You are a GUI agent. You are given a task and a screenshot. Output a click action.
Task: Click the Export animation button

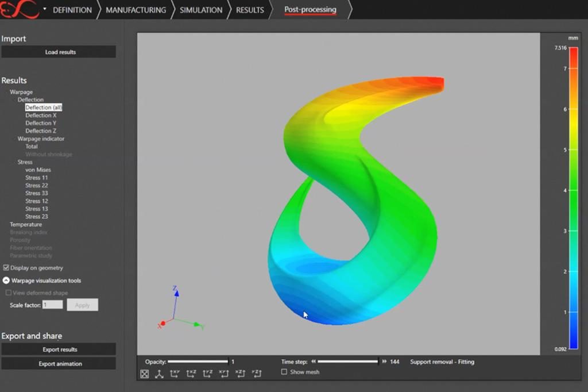tap(59, 363)
